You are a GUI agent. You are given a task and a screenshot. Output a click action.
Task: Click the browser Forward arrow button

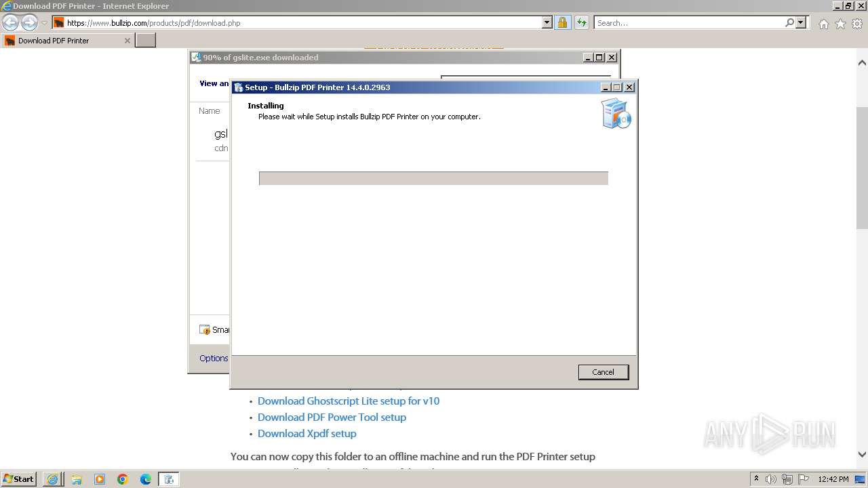[29, 22]
